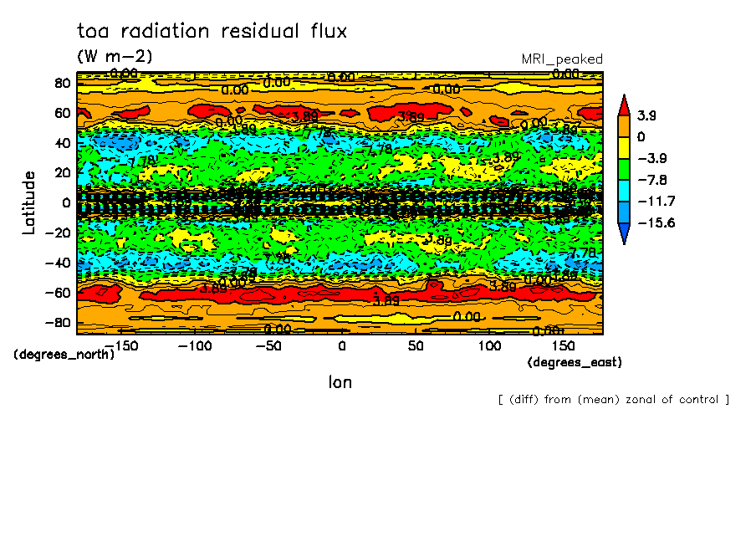Click the 'Latitude' axis label
The width and height of the screenshot is (756, 547).
[29, 202]
